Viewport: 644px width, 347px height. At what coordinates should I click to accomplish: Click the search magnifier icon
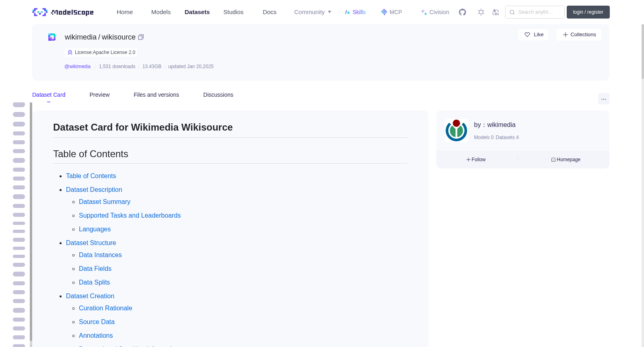pyautogui.click(x=512, y=12)
